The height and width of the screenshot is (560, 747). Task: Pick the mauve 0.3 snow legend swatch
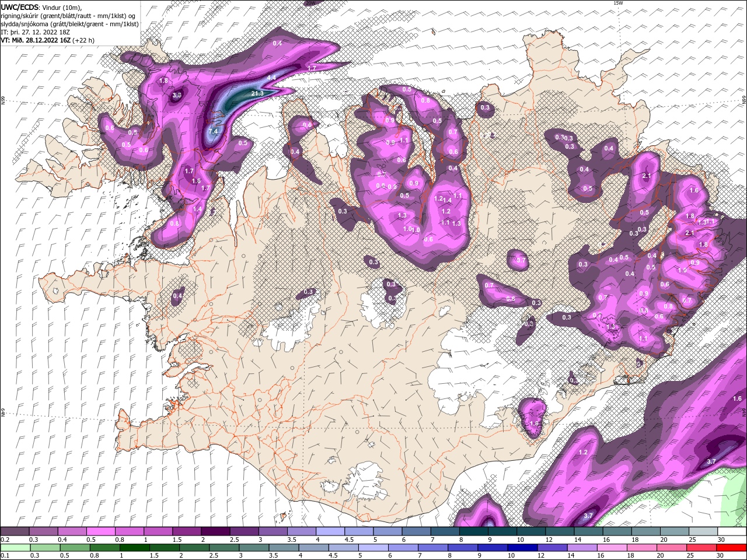[43, 531]
